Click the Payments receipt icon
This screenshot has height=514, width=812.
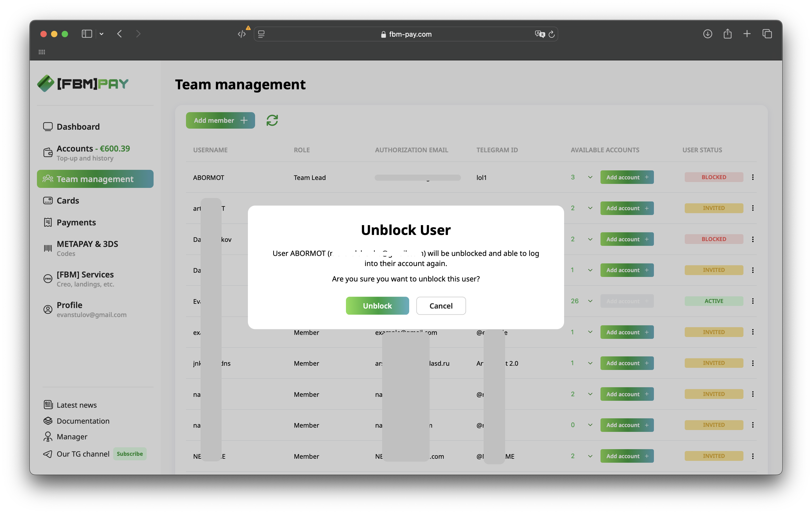tap(48, 223)
